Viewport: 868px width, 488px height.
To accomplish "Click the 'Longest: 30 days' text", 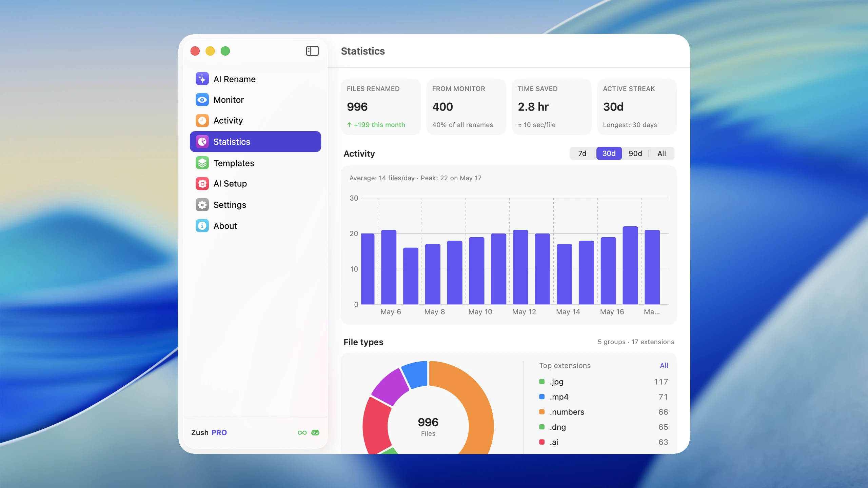I will click(x=630, y=125).
